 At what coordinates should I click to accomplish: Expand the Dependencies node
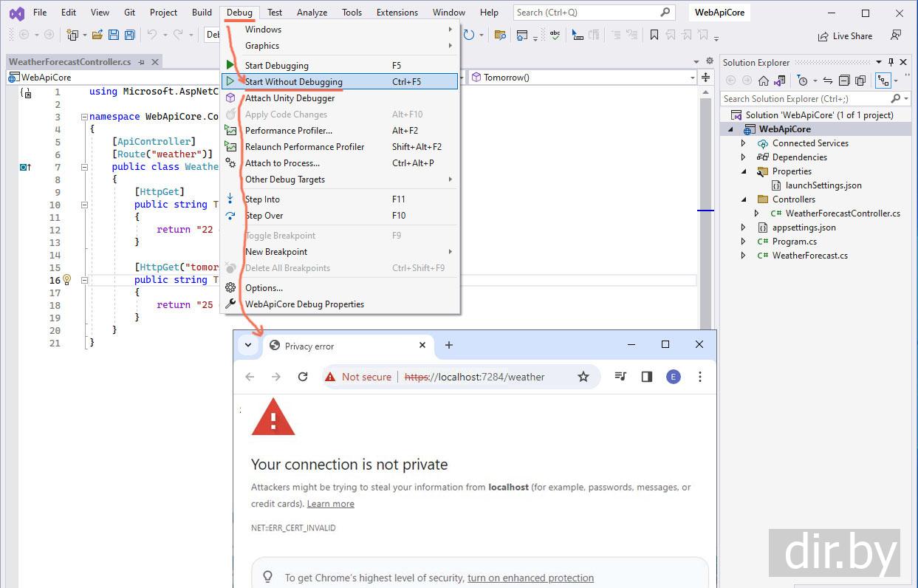tap(744, 157)
